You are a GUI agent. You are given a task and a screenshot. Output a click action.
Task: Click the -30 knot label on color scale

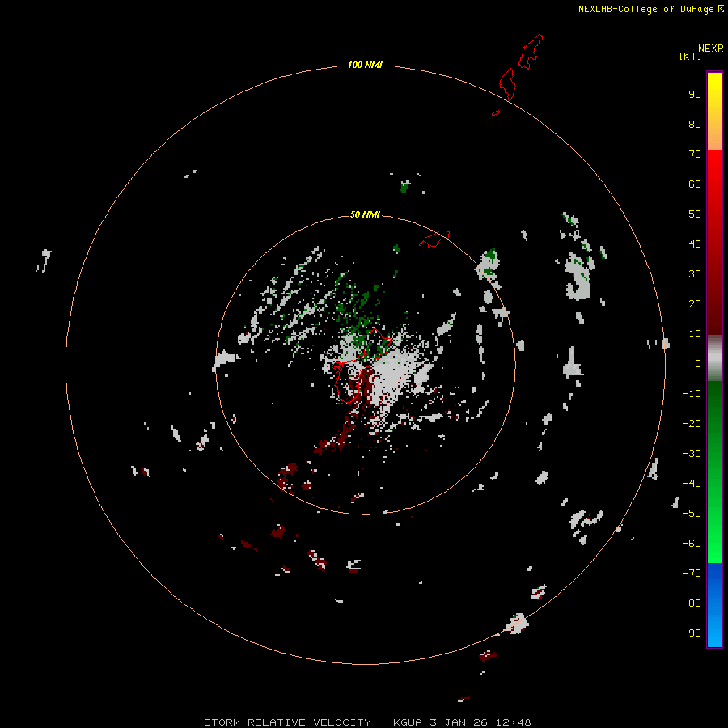692,454
